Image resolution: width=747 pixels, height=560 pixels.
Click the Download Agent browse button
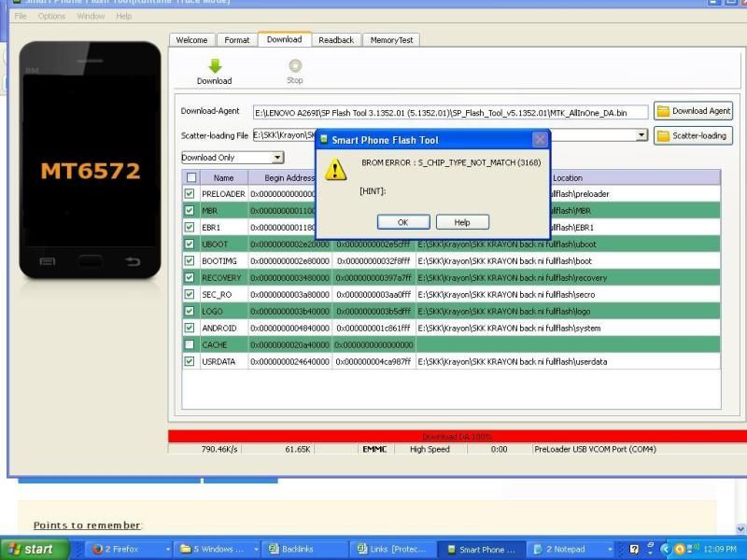[x=693, y=111]
